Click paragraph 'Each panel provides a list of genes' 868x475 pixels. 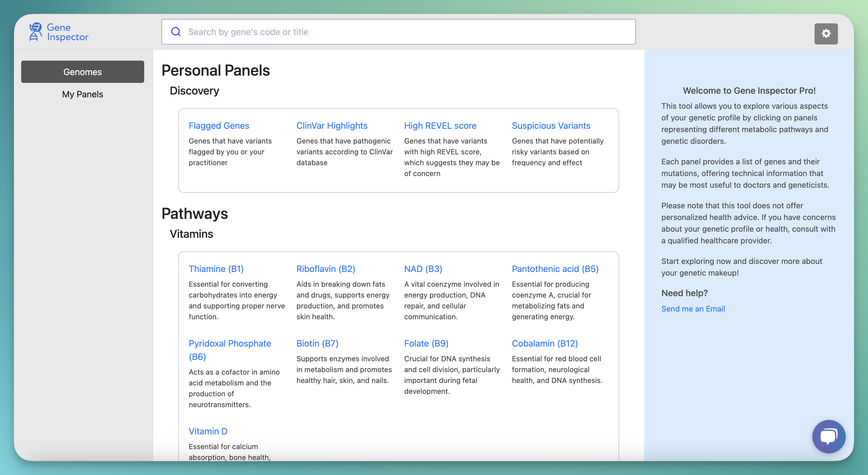tap(745, 173)
